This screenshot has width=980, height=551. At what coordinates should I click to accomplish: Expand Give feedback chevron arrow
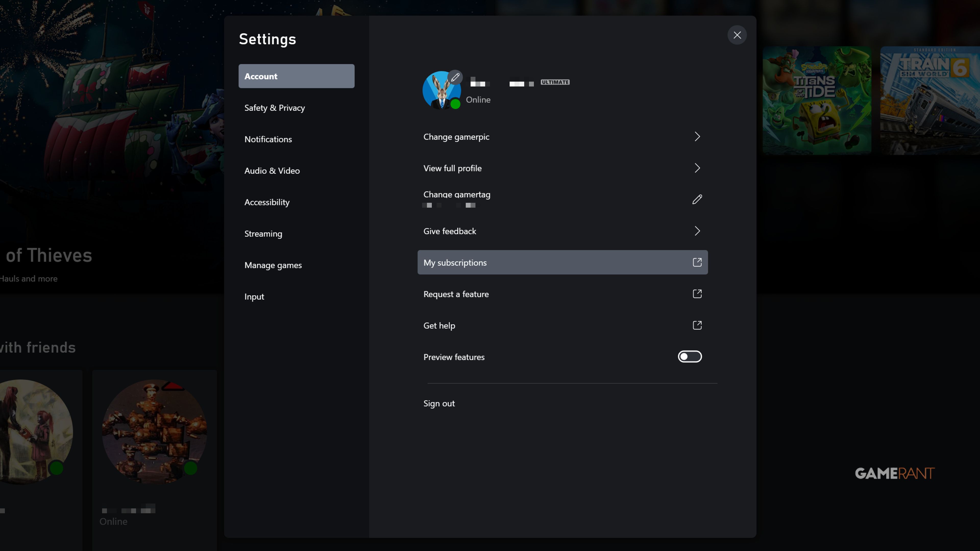[x=697, y=231]
